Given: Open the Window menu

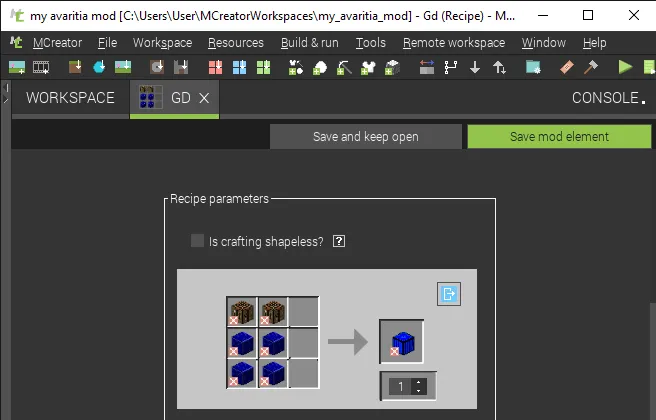Looking at the screenshot, I should point(543,43).
